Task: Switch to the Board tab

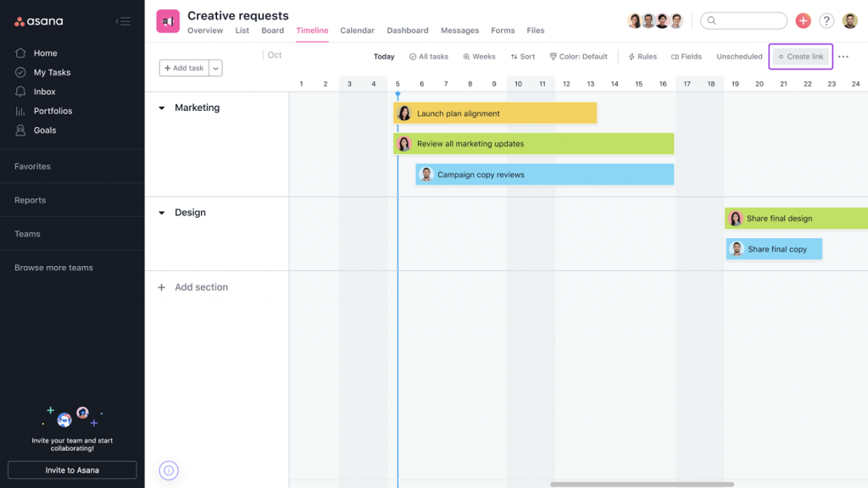Action: click(273, 30)
